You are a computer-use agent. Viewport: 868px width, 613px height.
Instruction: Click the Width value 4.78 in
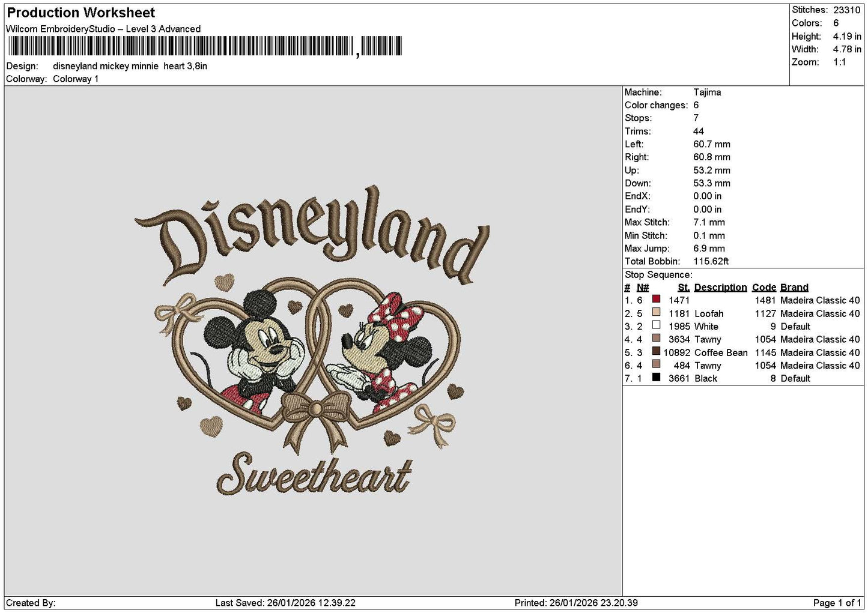[847, 49]
